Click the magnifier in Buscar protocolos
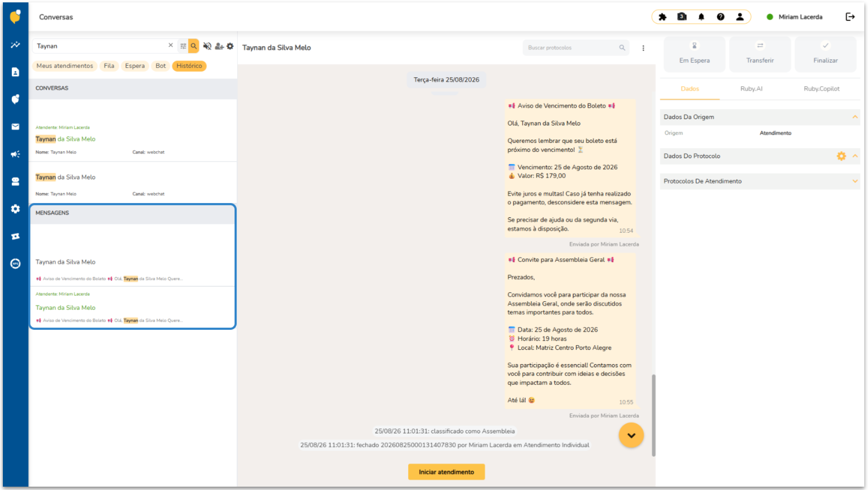 (622, 48)
